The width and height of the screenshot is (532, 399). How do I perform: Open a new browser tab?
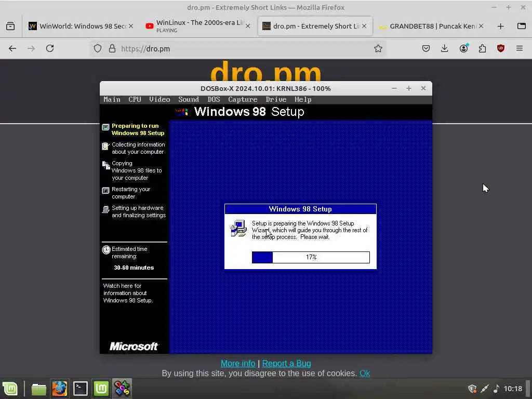tap(500, 26)
